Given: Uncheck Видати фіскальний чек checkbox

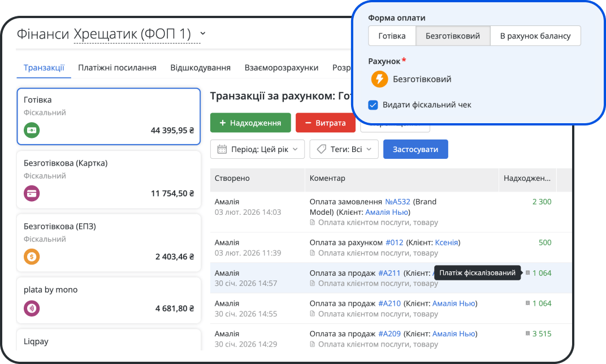Looking at the screenshot, I should [373, 105].
